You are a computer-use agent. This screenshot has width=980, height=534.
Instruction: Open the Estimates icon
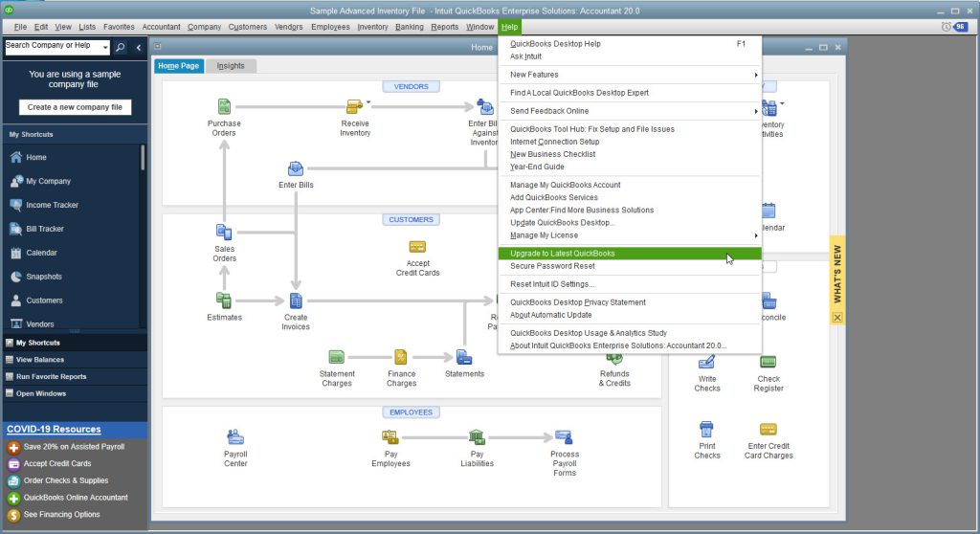click(224, 300)
